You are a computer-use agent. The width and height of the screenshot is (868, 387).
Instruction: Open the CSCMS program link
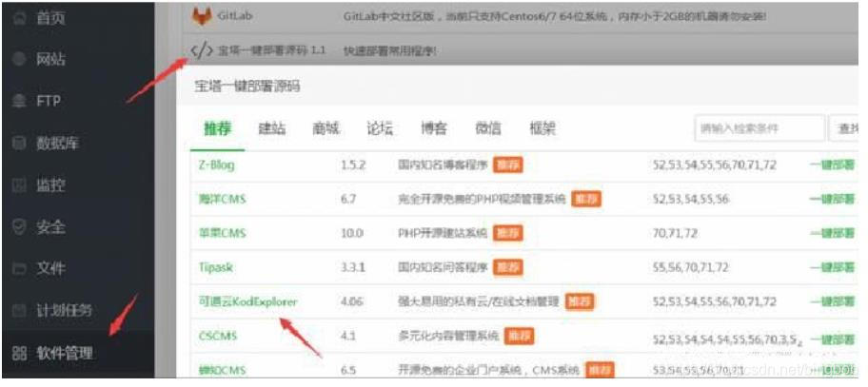click(218, 337)
